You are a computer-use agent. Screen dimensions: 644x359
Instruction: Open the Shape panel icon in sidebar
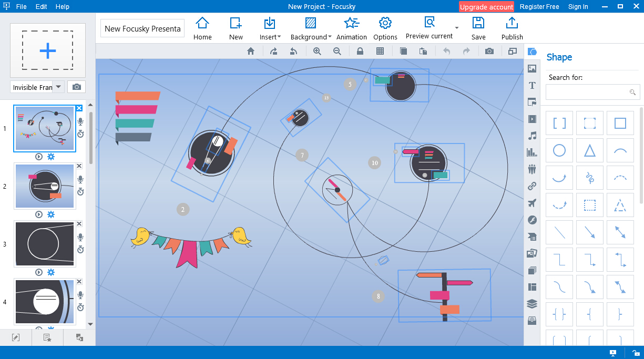click(x=532, y=52)
